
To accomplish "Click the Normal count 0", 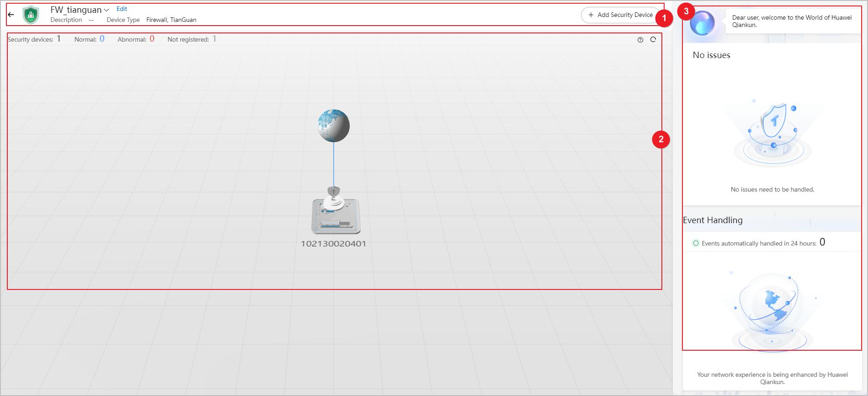I will coord(102,39).
